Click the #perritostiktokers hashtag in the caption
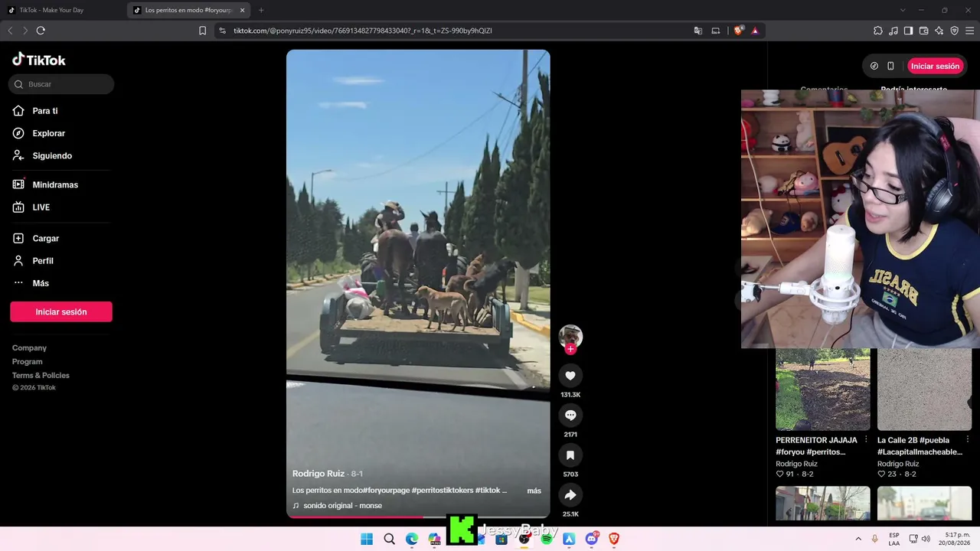Viewport: 980px width, 551px height. click(x=442, y=491)
